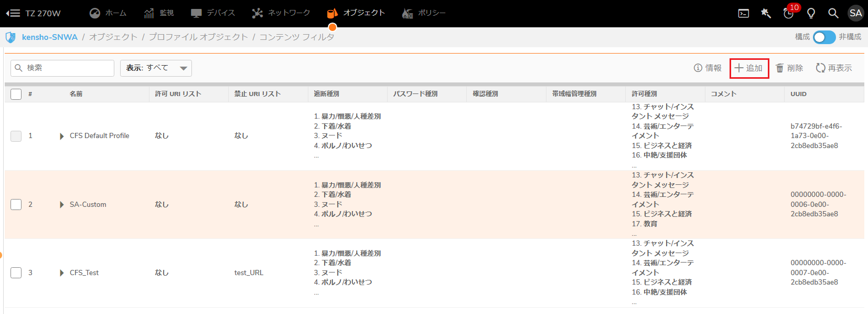Open the ホーム menu
The height and width of the screenshot is (314, 868).
click(116, 13)
